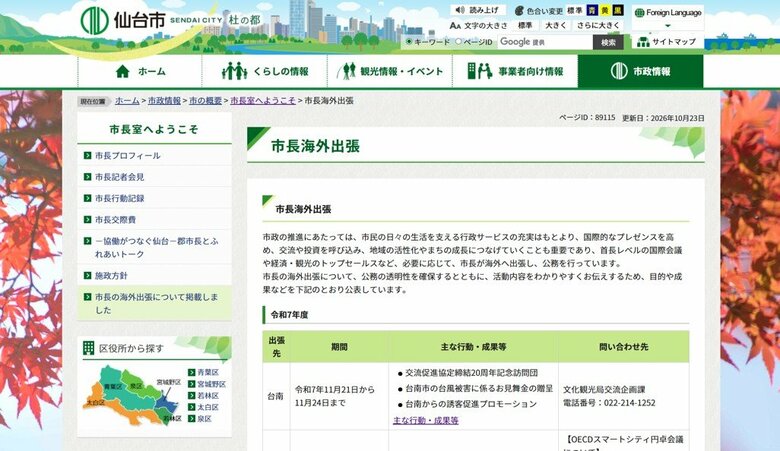780x451 pixels.
Task: Click the building icon beside 区役所から探す
Action: [x=89, y=348]
